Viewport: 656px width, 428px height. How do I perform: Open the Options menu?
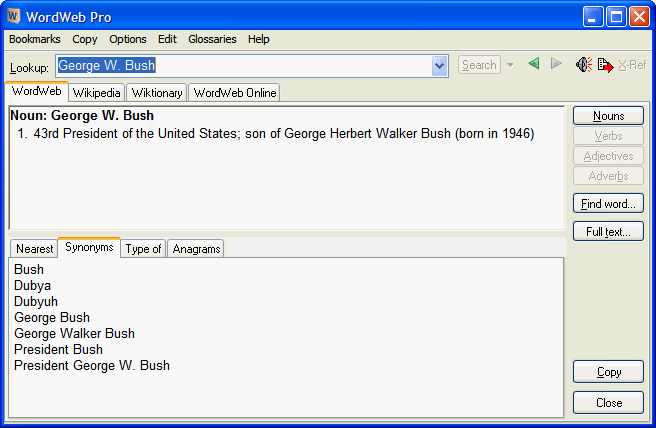128,39
